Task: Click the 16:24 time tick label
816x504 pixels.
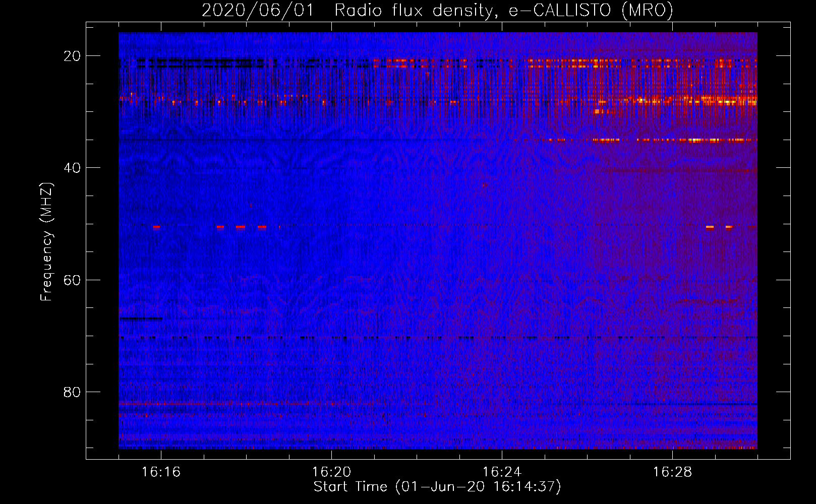Action: click(x=502, y=472)
